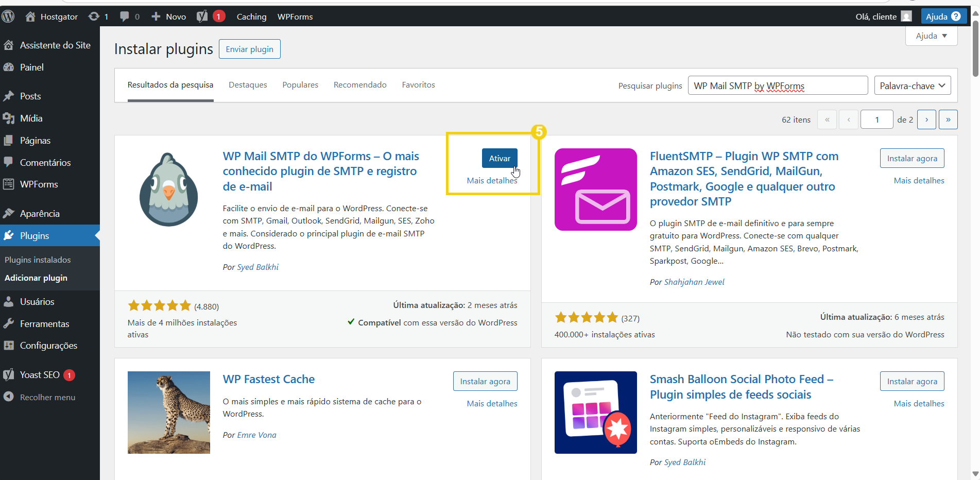Viewport: 980px width, 480px height.
Task: Open the Hostgator site home link
Action: 51,16
